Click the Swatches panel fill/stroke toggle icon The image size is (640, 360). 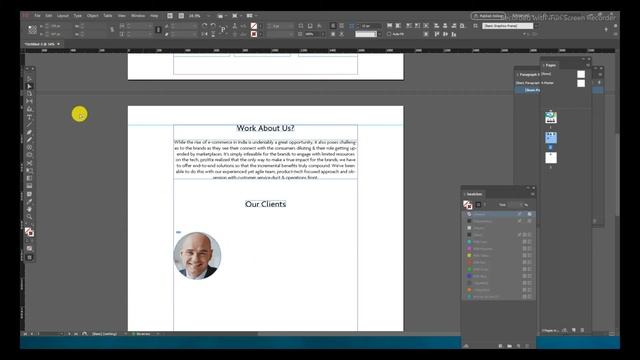(x=467, y=204)
